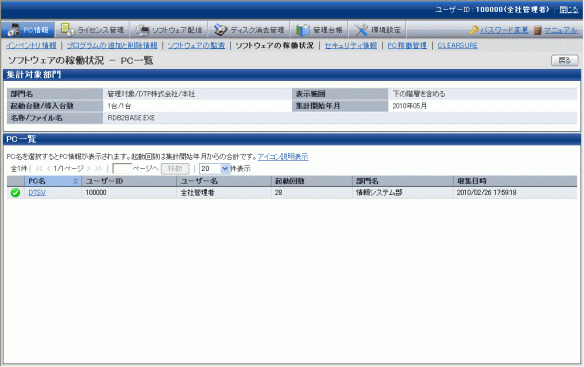Open the 20 件表示 dropdown

(x=215, y=169)
